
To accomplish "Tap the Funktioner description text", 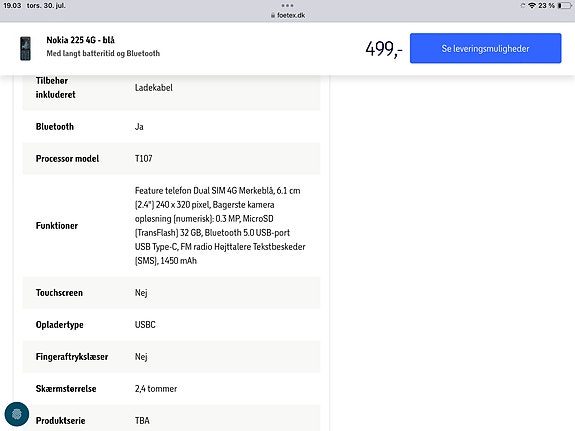I will click(x=220, y=226).
